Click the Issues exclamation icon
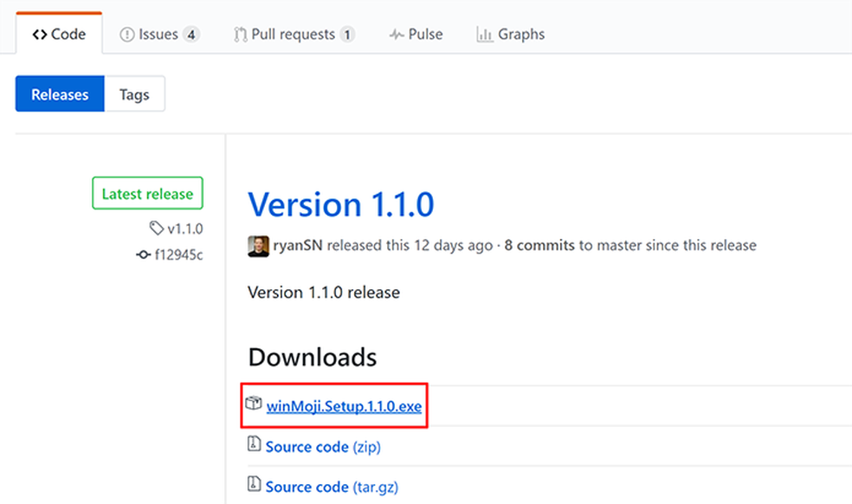852x504 pixels. coord(127,35)
